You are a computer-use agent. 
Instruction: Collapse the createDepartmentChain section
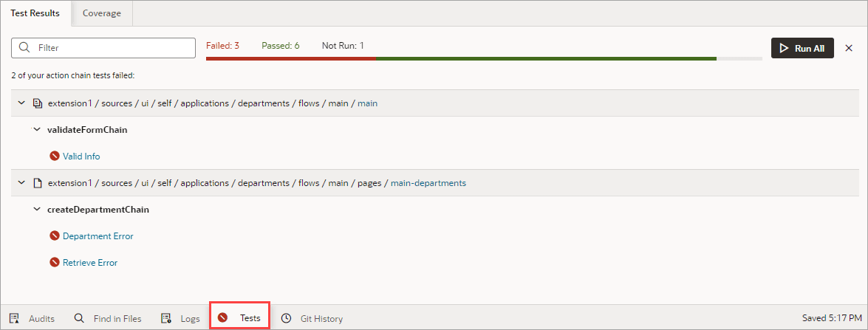(37, 210)
